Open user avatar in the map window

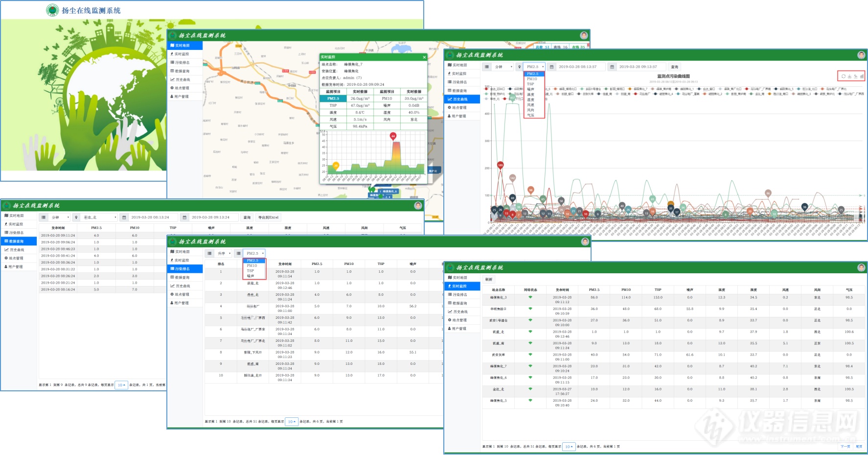coord(584,35)
